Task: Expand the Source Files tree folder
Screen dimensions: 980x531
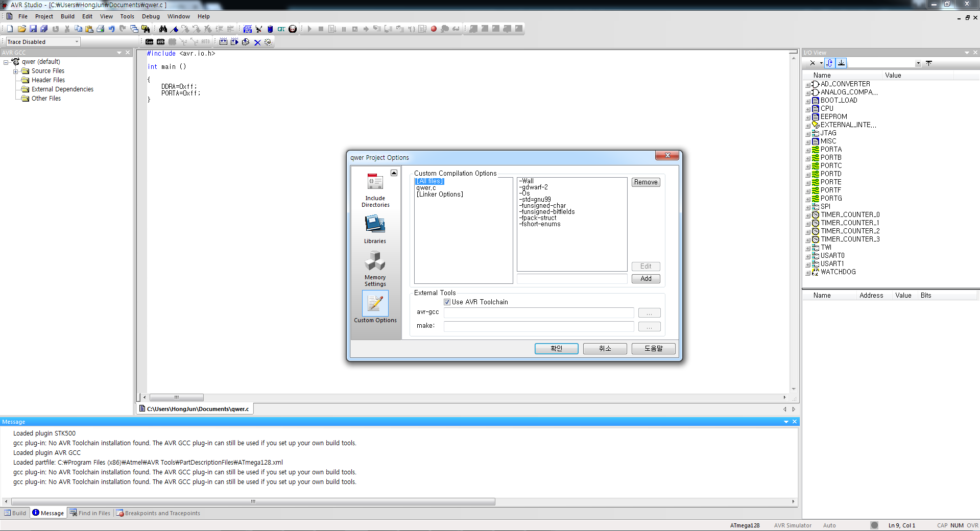Action: (x=15, y=71)
